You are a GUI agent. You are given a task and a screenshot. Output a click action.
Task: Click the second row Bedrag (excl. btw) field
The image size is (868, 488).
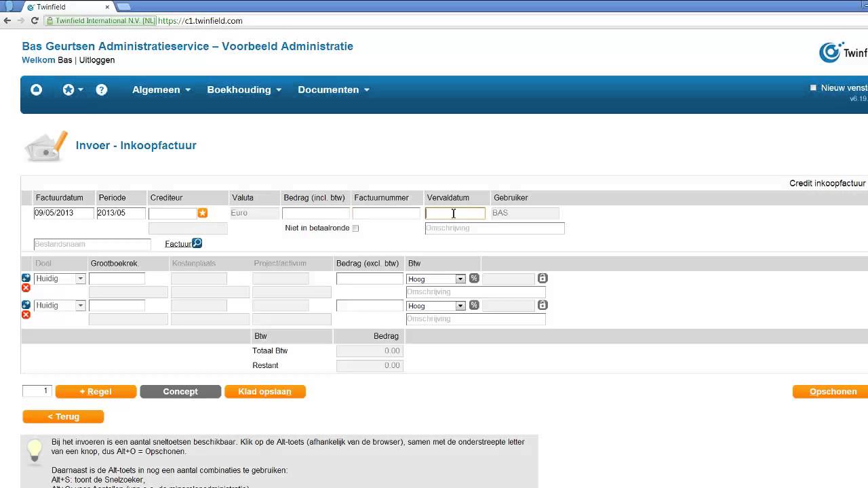370,306
